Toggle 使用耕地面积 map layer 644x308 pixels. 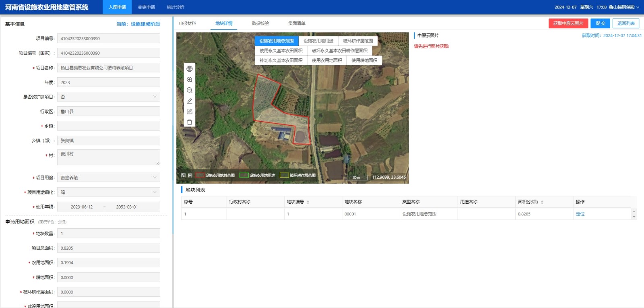pos(364,60)
